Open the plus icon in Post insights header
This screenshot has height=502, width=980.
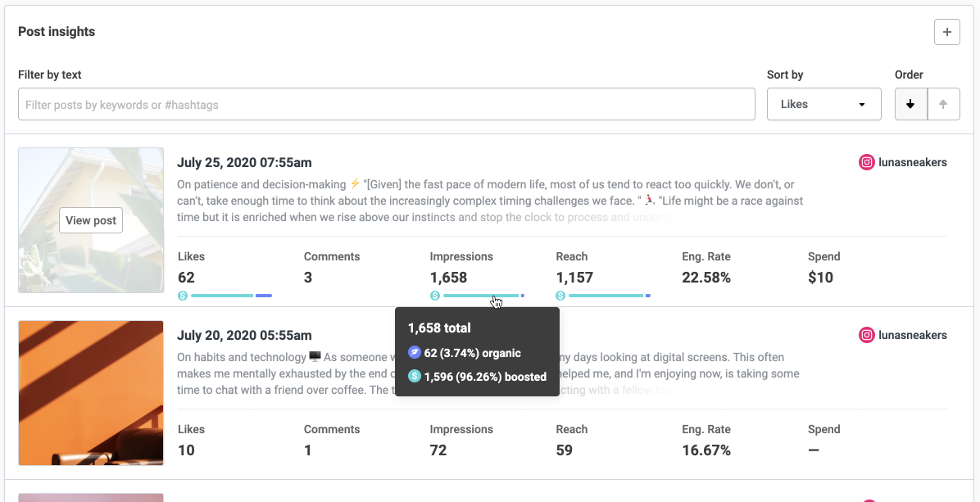[x=946, y=31]
